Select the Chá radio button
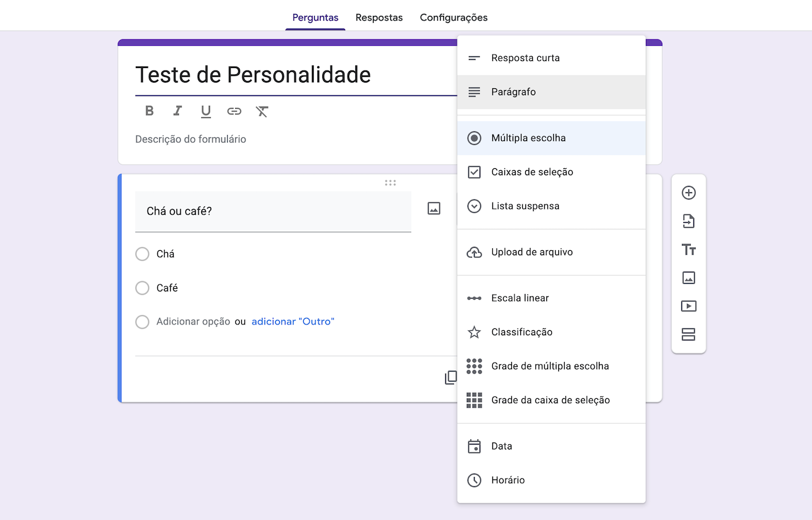 pyautogui.click(x=142, y=253)
